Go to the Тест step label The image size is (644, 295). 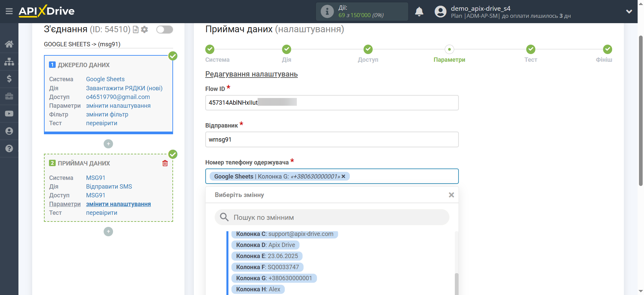[531, 60]
